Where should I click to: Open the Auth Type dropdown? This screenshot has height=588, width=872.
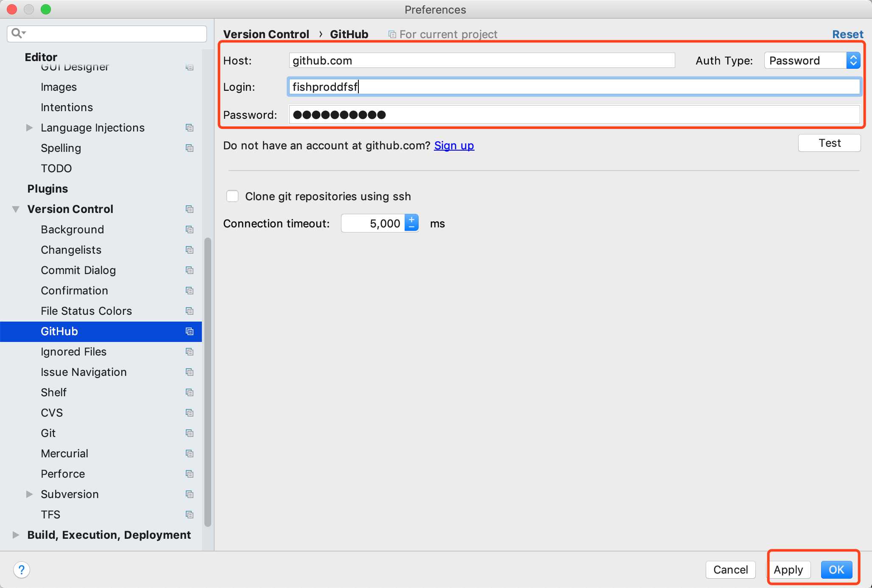click(812, 60)
